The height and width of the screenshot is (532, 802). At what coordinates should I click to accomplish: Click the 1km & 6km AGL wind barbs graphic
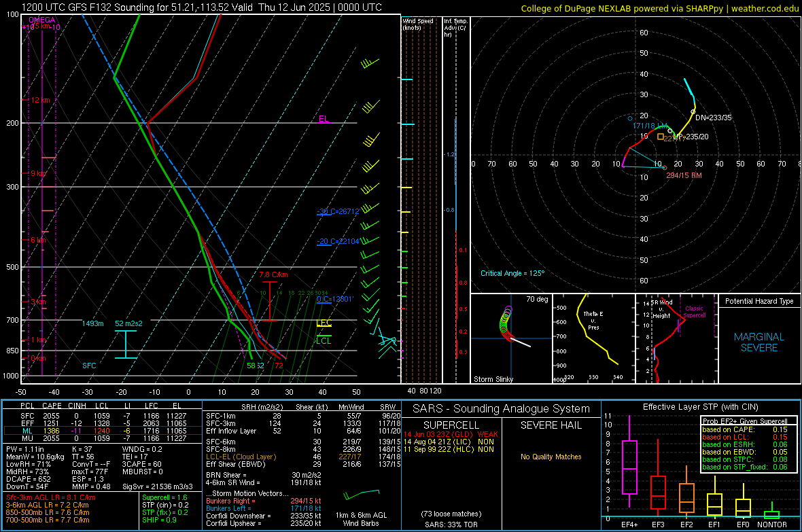coord(361,494)
